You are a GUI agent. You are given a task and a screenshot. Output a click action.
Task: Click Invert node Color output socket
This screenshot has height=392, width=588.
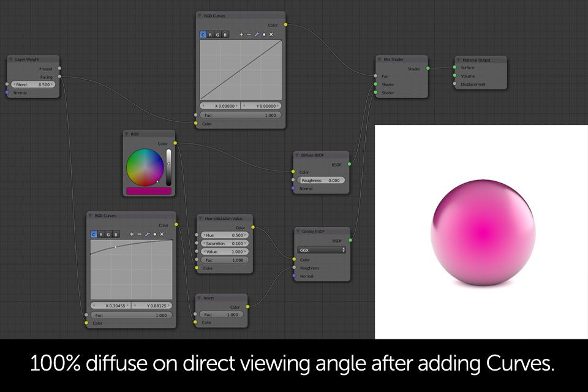(x=247, y=306)
